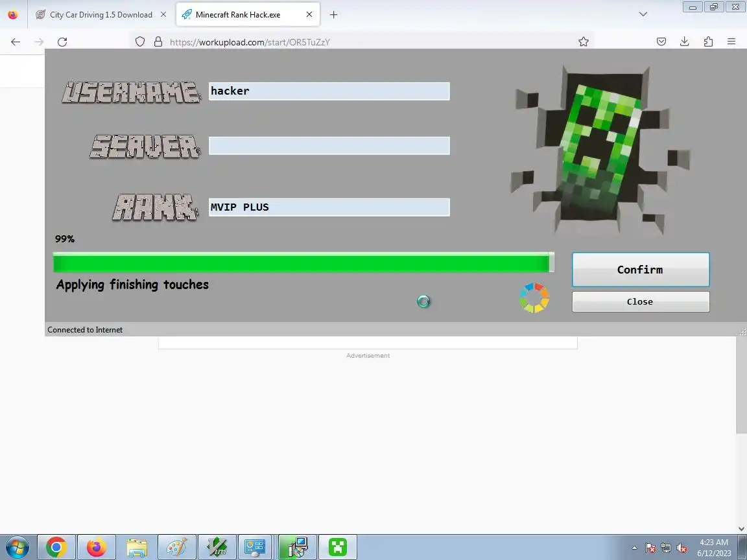Click the site security padlock icon
This screenshot has width=747, height=560.
158,42
